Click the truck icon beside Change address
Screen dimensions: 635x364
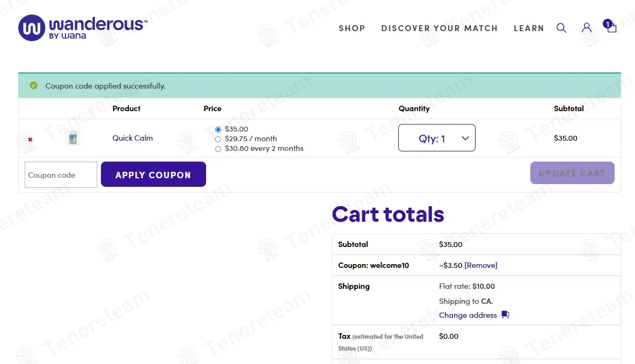(505, 315)
